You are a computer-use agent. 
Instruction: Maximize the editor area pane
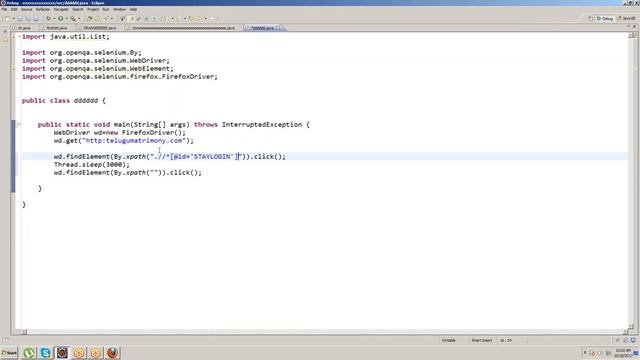[635, 27]
